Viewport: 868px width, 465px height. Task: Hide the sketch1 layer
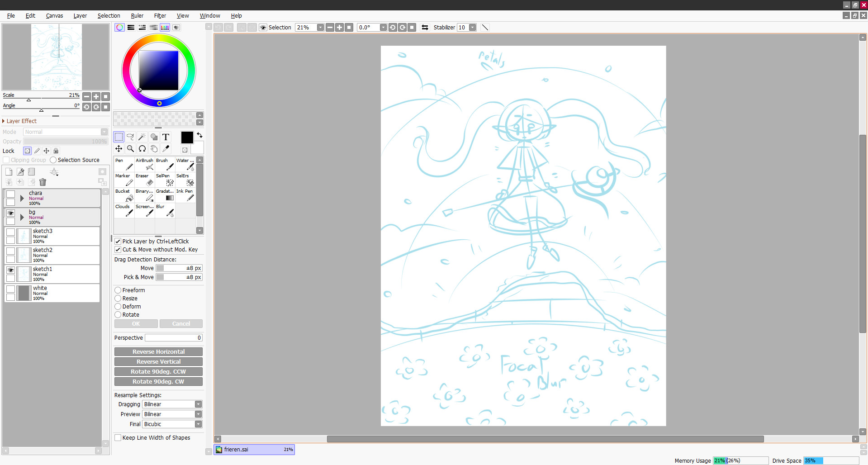[x=10, y=270]
